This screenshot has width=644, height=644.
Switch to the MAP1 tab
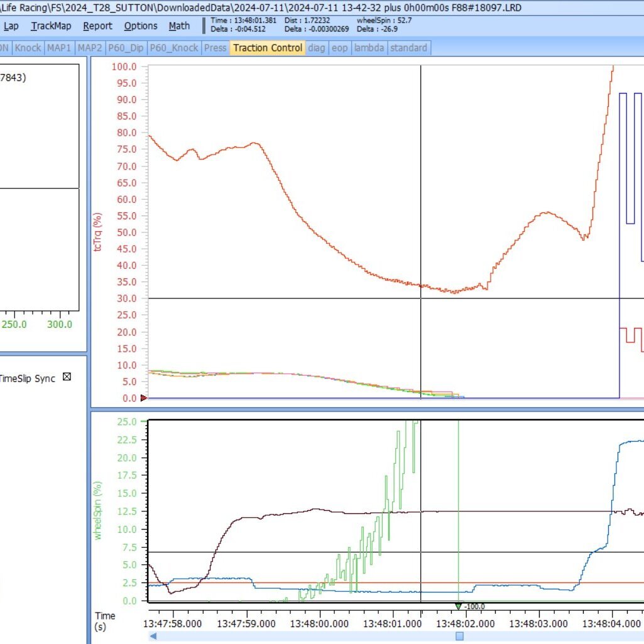(x=59, y=48)
